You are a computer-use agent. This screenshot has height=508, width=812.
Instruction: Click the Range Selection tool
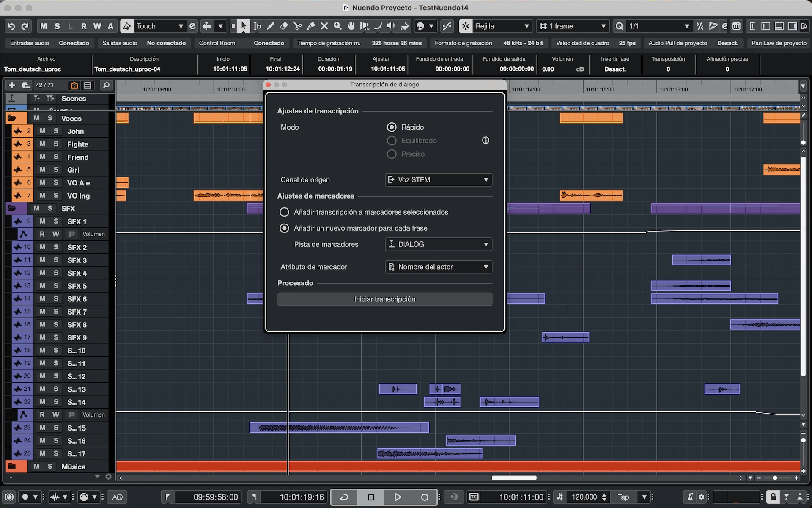(x=257, y=26)
